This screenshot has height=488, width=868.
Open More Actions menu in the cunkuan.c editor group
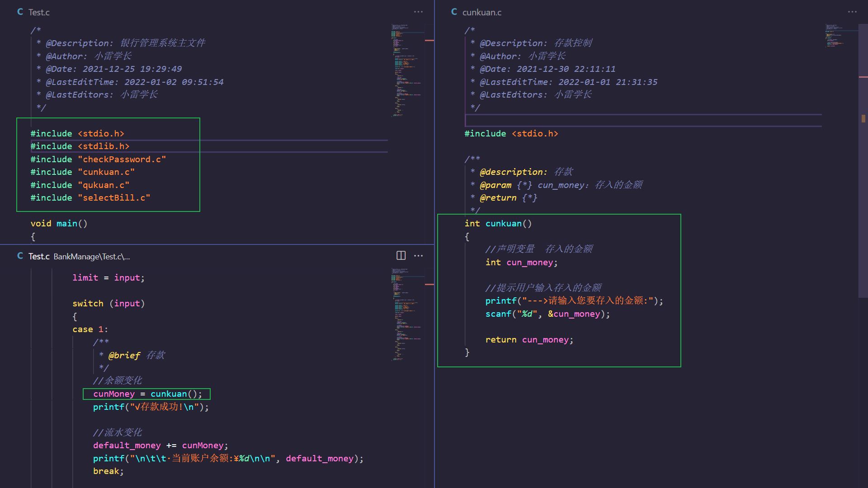click(852, 12)
